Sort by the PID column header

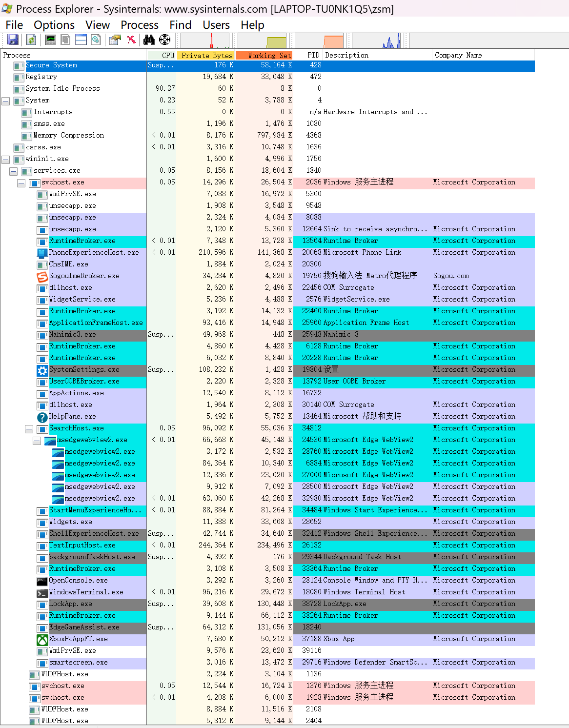pos(308,55)
